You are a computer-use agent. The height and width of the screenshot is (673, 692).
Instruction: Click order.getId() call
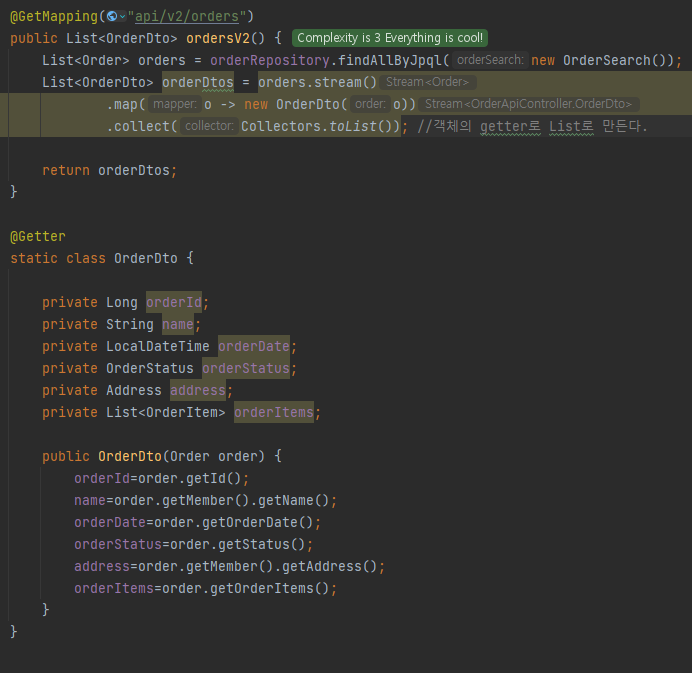pyautogui.click(x=190, y=478)
